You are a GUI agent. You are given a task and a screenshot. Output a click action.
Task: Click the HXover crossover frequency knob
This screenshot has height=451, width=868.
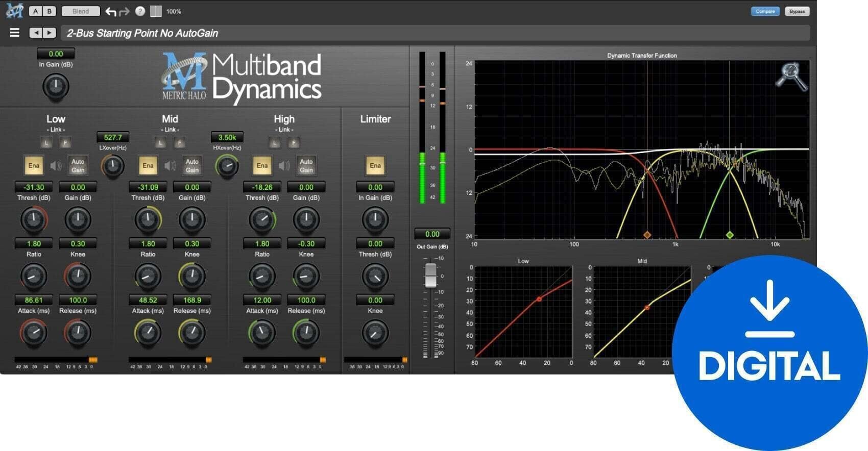(x=227, y=166)
